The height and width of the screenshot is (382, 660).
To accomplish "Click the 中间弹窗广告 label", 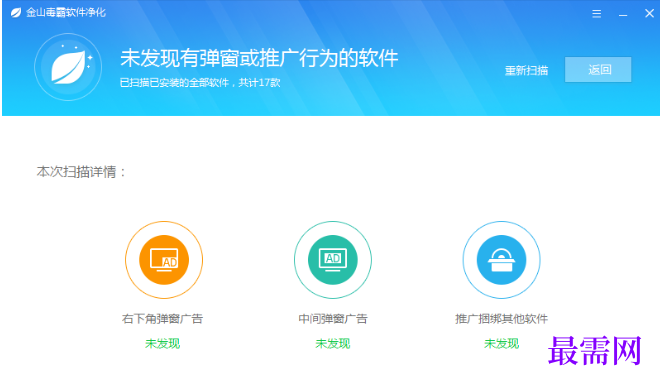I will click(x=333, y=318).
